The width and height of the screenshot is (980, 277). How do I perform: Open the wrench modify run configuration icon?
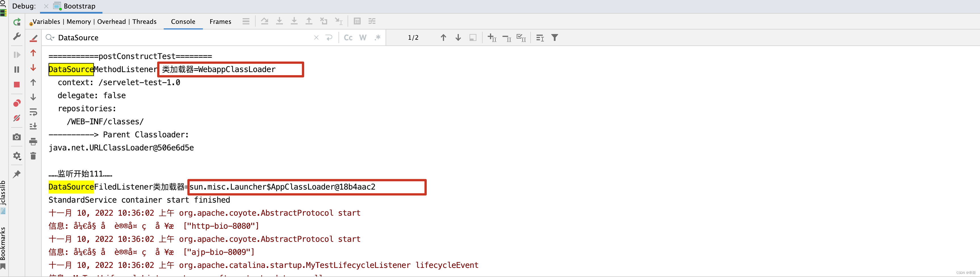click(17, 37)
